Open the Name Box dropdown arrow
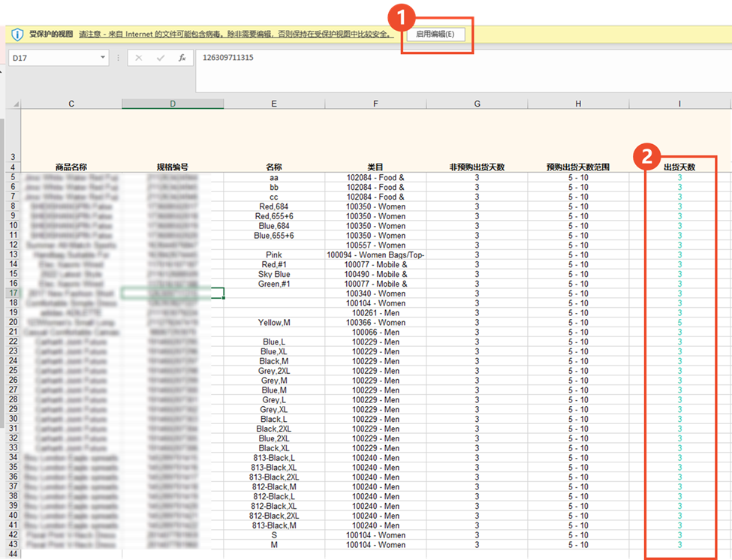 pyautogui.click(x=103, y=58)
